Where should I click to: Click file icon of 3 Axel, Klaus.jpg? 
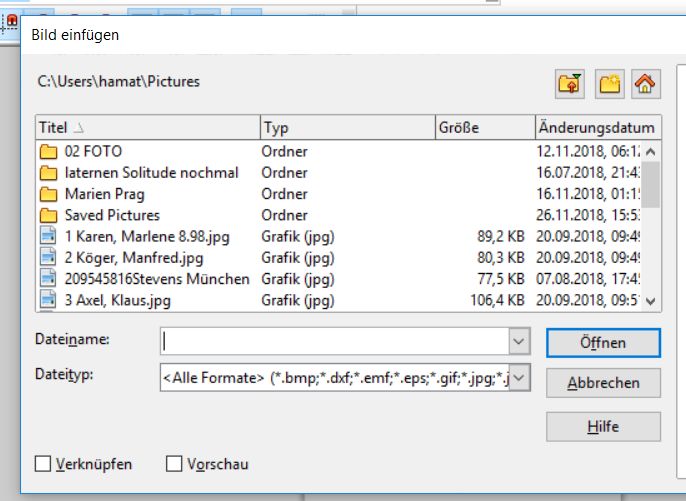click(x=48, y=299)
